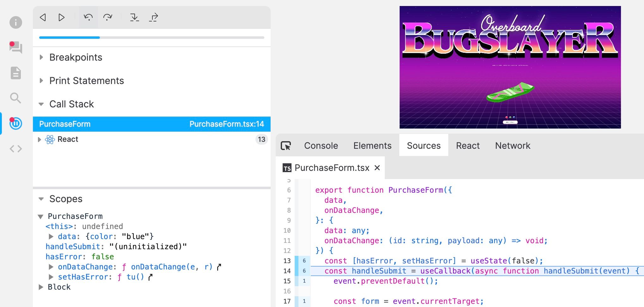This screenshot has height=307, width=644.
Task: Click event.preventDefault() on line 15
Action: coord(385,281)
